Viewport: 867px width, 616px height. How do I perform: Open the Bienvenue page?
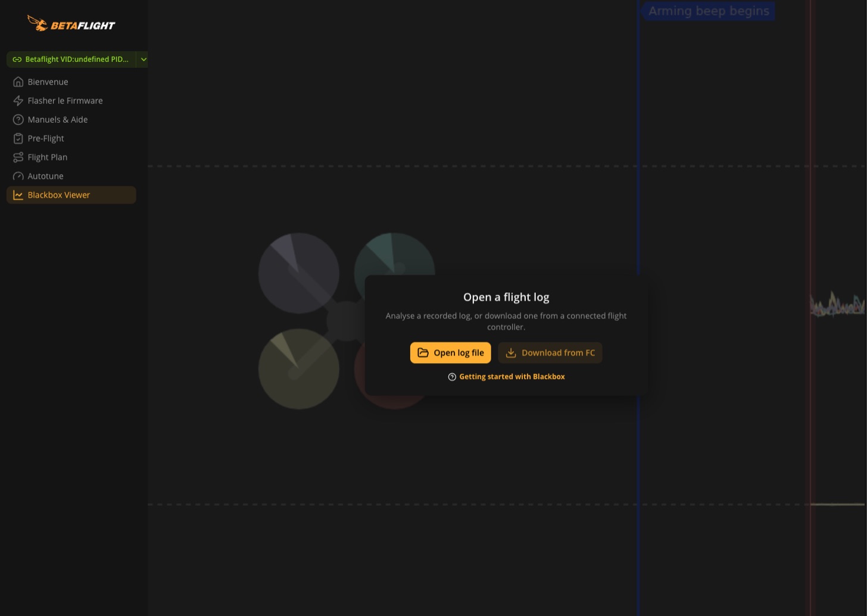click(x=71, y=82)
